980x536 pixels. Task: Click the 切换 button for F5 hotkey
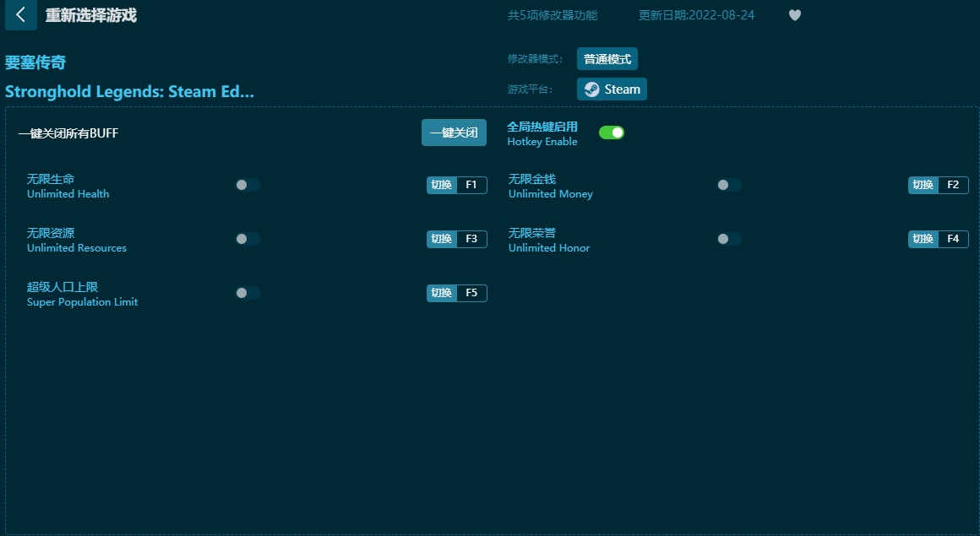pos(441,293)
